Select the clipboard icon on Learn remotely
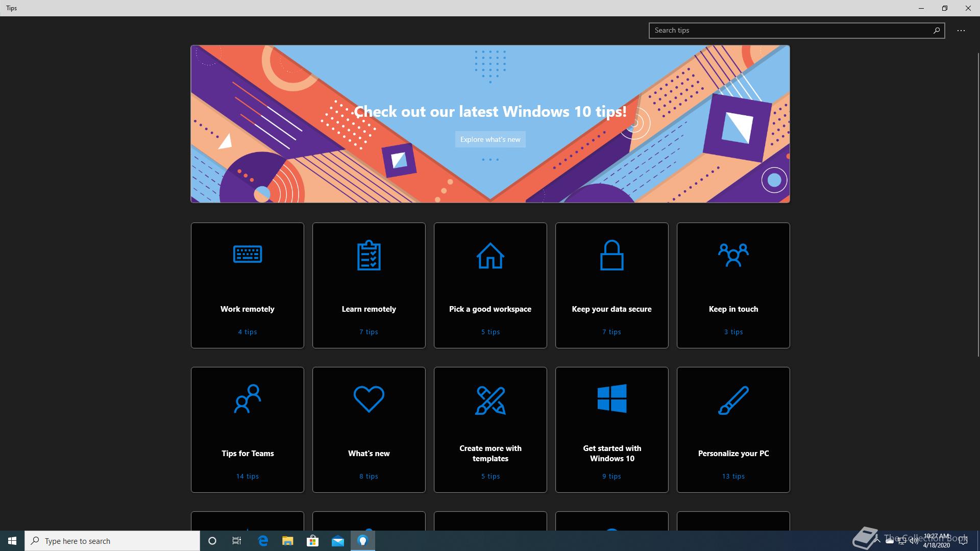980x551 pixels. click(369, 255)
